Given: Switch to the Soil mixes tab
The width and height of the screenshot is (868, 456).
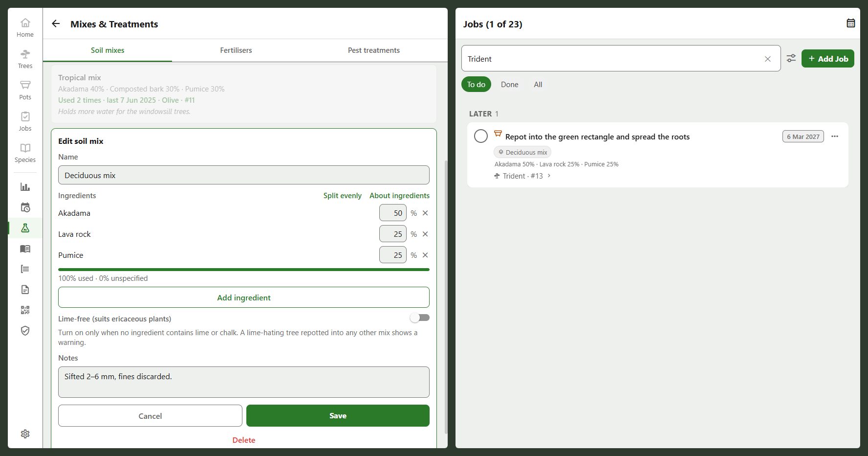Looking at the screenshot, I should pyautogui.click(x=108, y=50).
